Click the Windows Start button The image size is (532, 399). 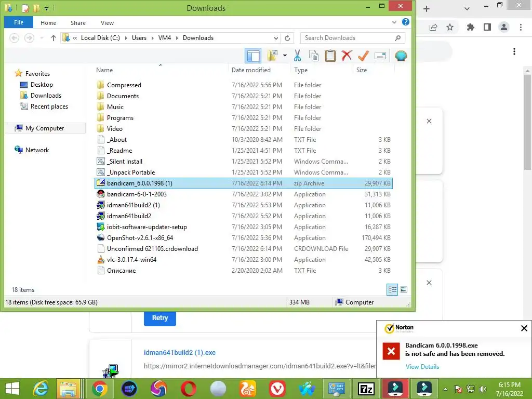click(12, 389)
